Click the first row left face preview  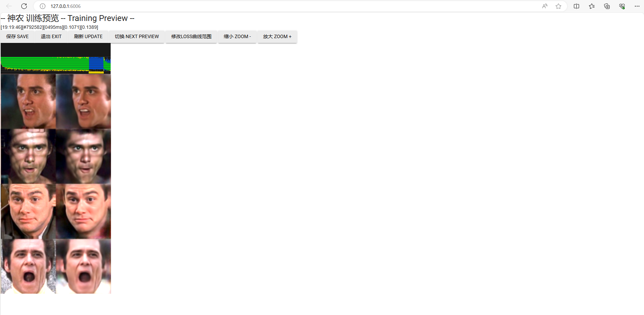tap(28, 101)
